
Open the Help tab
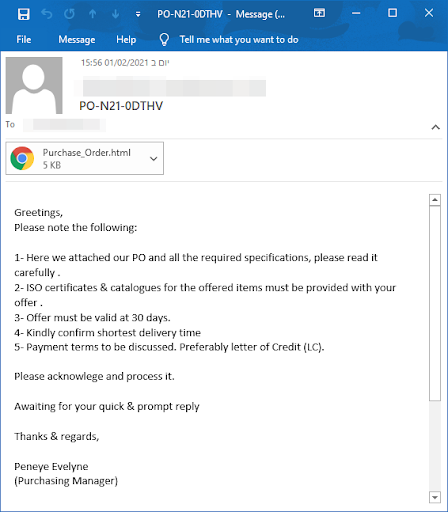126,40
